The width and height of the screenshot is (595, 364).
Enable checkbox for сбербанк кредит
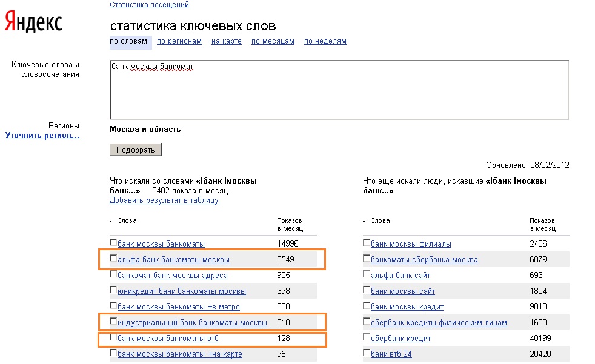(x=367, y=337)
